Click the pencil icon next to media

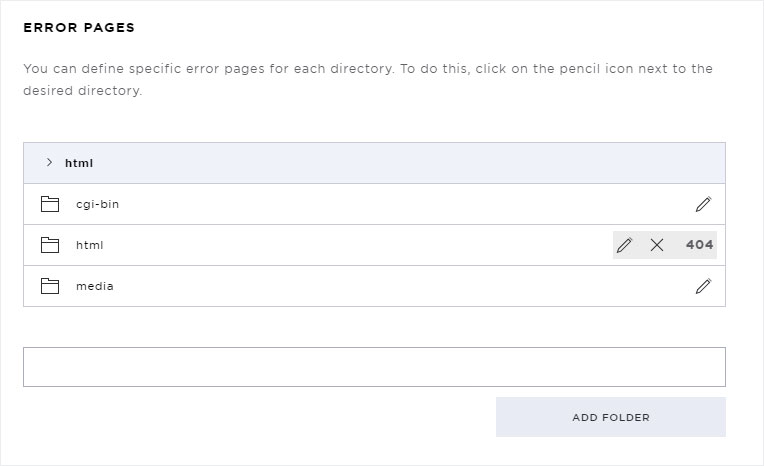(x=703, y=286)
